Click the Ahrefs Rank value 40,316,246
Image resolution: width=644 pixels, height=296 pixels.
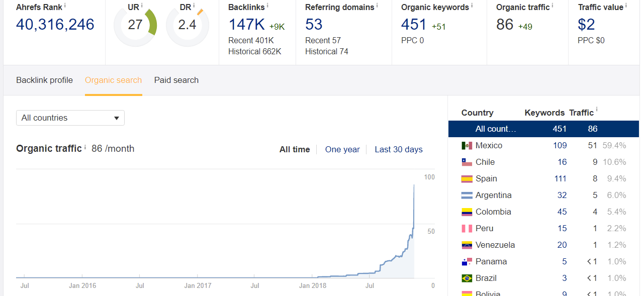[55, 24]
